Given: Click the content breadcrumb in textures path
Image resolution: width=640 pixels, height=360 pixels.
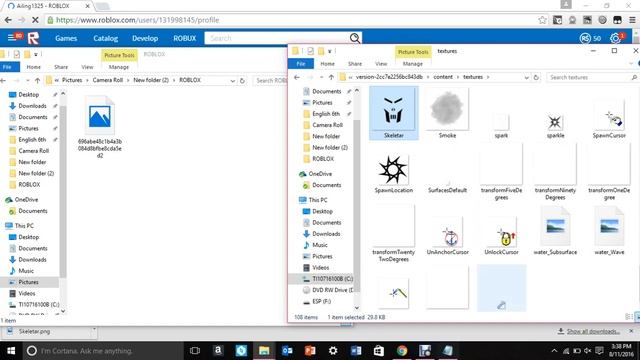Looking at the screenshot, I should (x=442, y=77).
